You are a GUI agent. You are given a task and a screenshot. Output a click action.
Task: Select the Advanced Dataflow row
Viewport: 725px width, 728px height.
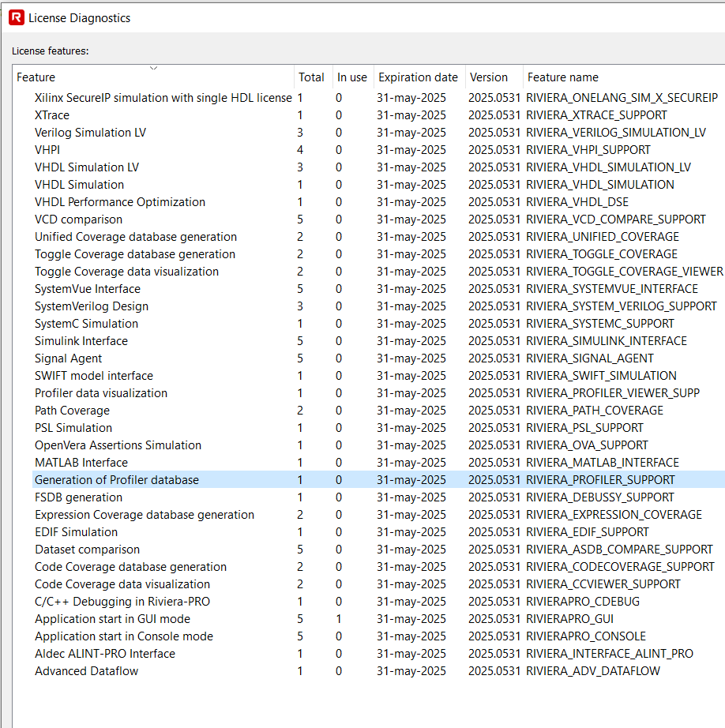coord(86,671)
